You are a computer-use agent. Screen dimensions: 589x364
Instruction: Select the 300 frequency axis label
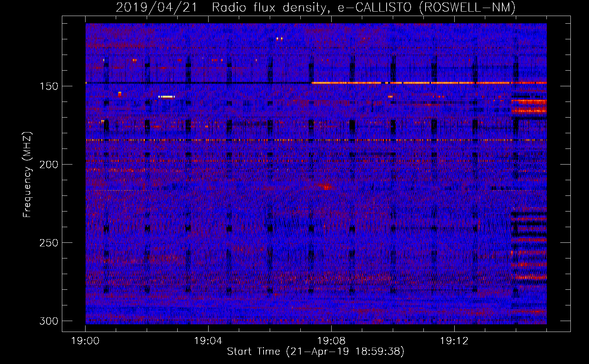(48, 321)
